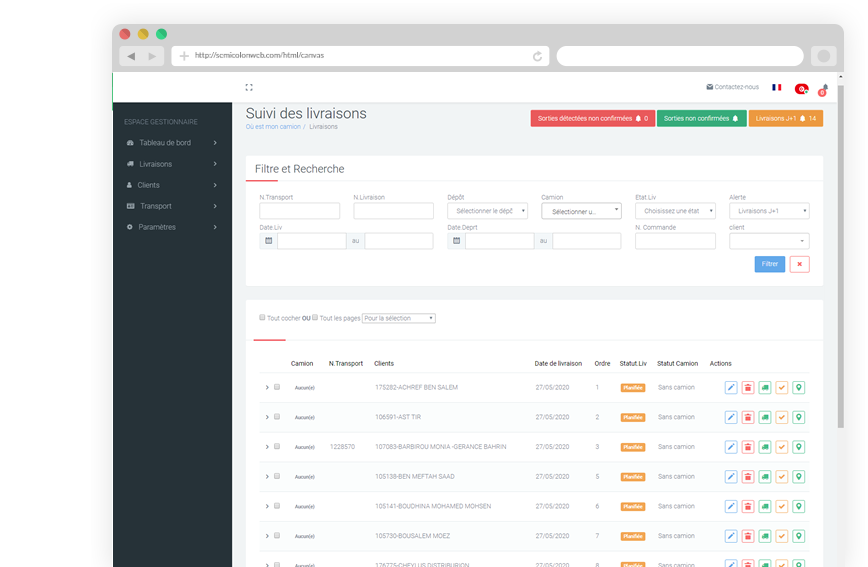Click 'Sorties détectées non confirmées' red button

[592, 118]
